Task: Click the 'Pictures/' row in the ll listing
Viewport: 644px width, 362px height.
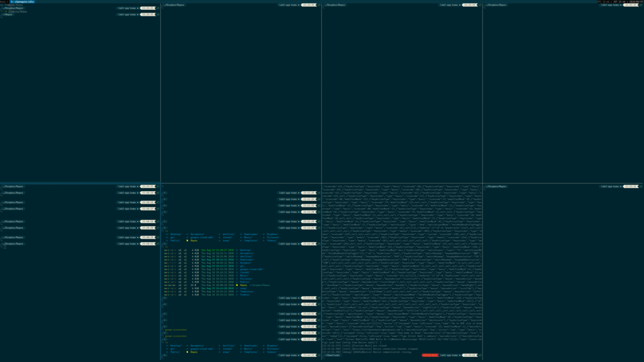Action: (208, 278)
